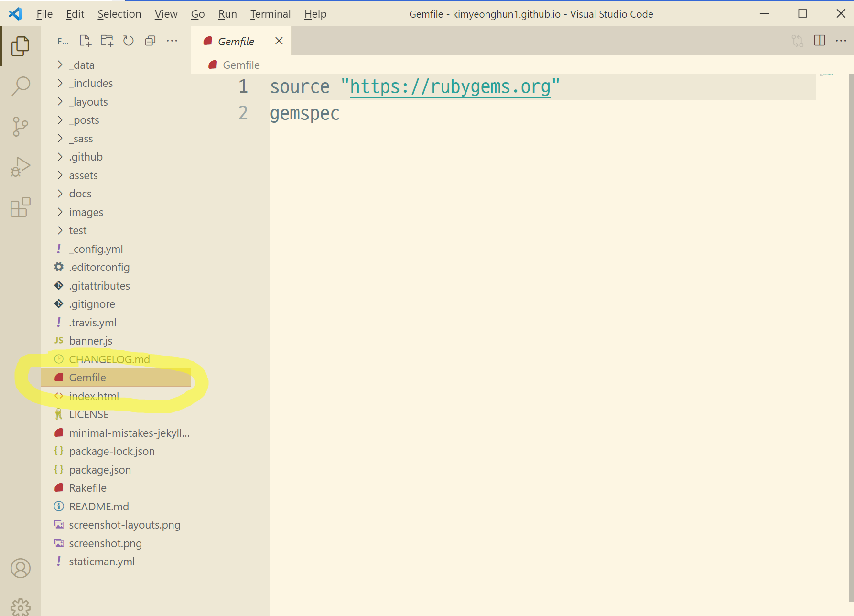Click the New File icon in Explorer

tap(85, 41)
